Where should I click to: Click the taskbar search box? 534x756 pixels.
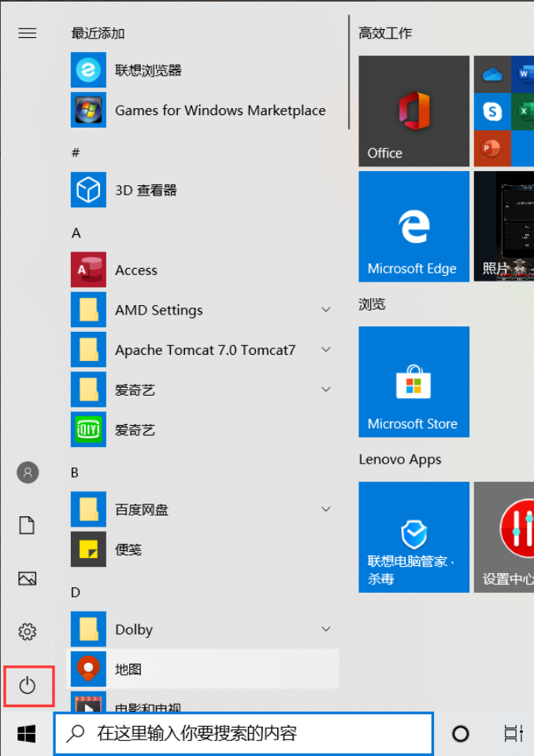(243, 734)
